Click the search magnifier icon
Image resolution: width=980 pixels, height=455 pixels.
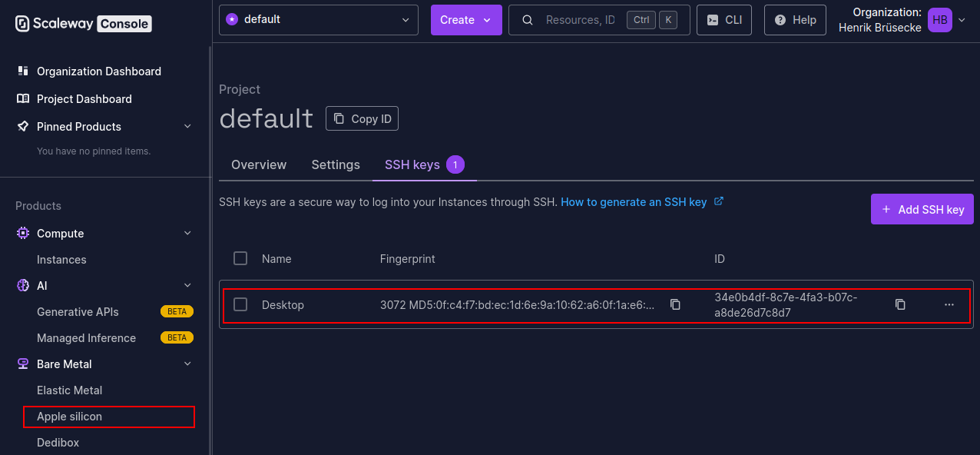click(528, 20)
